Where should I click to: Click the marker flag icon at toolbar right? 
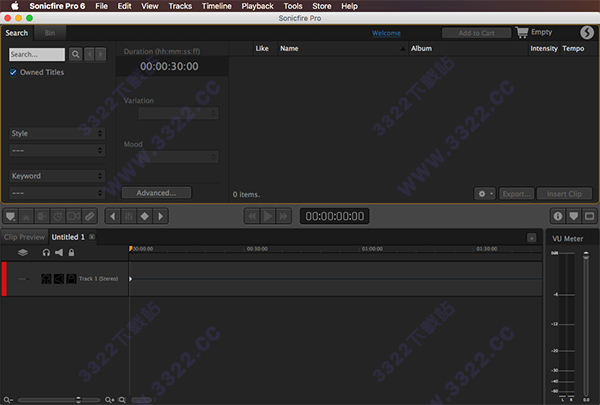[x=574, y=216]
